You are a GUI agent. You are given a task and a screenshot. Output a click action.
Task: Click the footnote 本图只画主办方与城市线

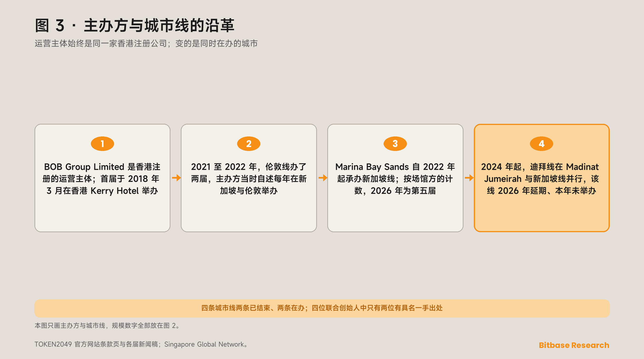tap(107, 325)
